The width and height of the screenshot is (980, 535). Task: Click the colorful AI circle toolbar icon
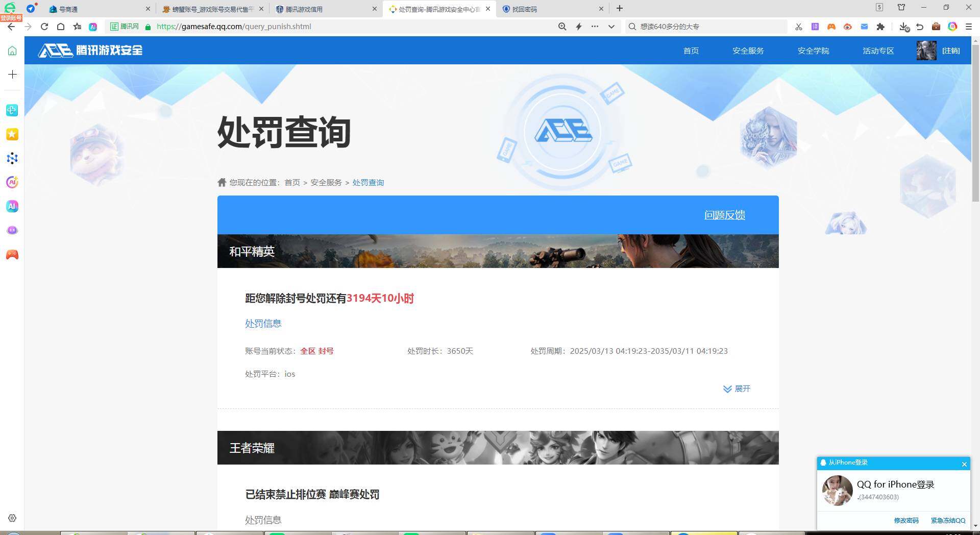click(x=952, y=27)
